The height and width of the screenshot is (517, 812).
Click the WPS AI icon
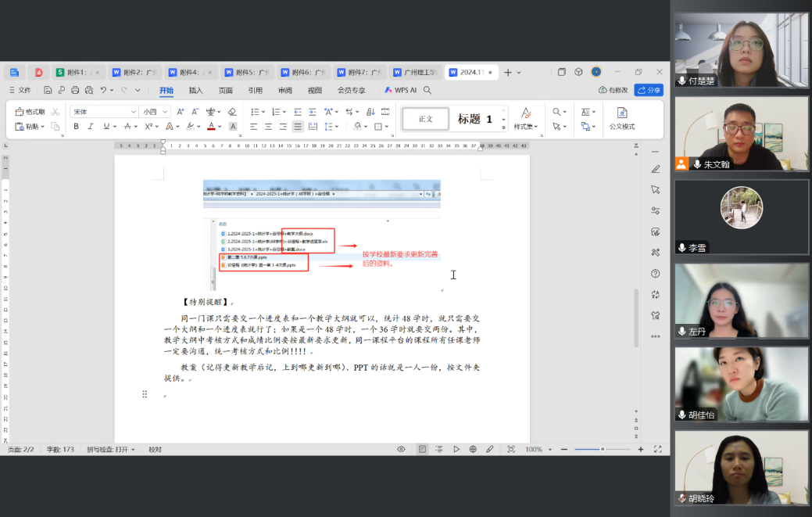[x=400, y=91]
